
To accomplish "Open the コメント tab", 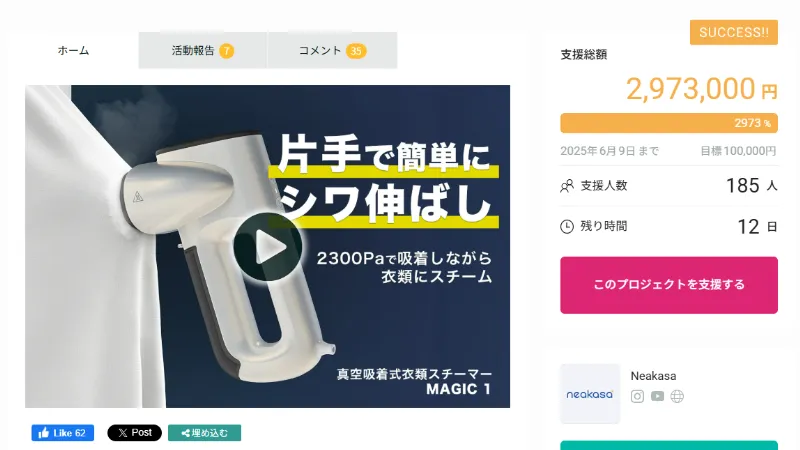I will [x=332, y=51].
